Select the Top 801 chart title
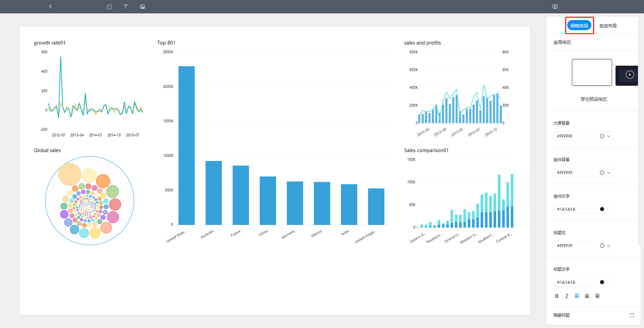Viewport: 644px width, 328px height. pos(166,43)
